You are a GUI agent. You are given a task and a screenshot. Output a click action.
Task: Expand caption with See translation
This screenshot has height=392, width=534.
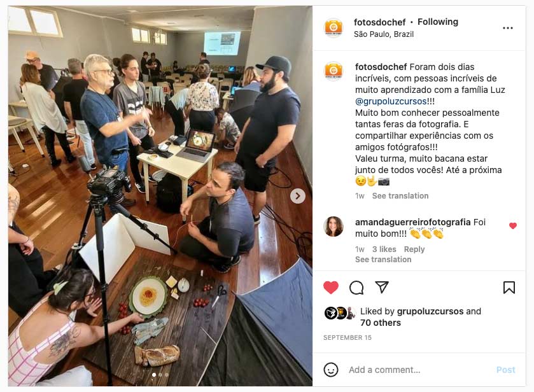point(400,196)
